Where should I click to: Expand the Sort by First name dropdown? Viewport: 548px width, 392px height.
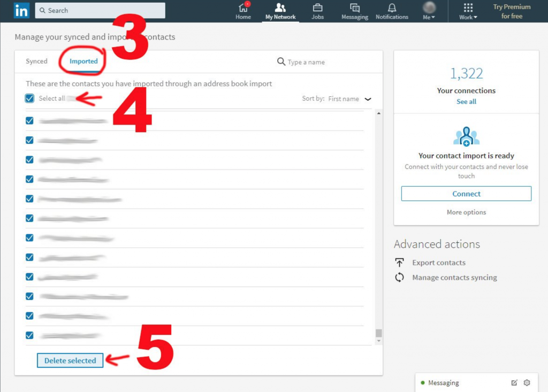pyautogui.click(x=367, y=99)
